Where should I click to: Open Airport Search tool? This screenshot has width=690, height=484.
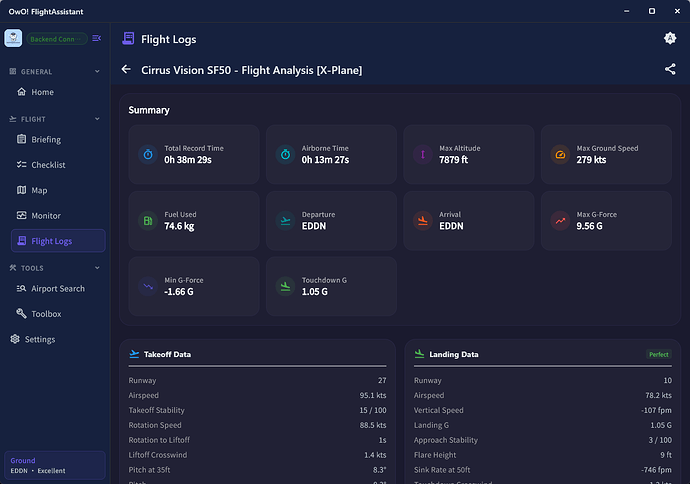[x=58, y=289]
